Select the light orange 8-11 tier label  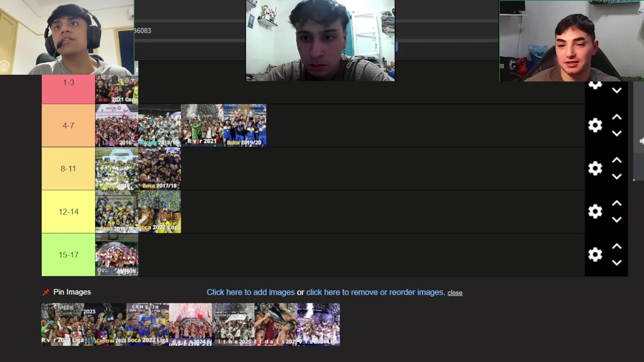tap(68, 168)
